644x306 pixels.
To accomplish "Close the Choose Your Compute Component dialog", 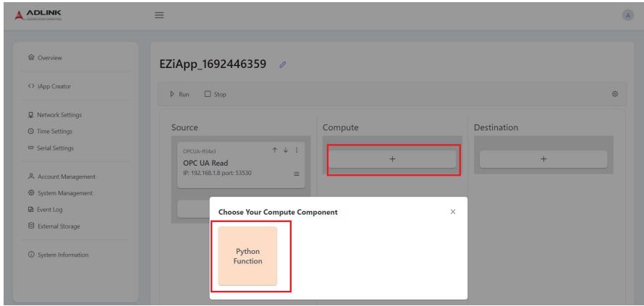I will 453,212.
